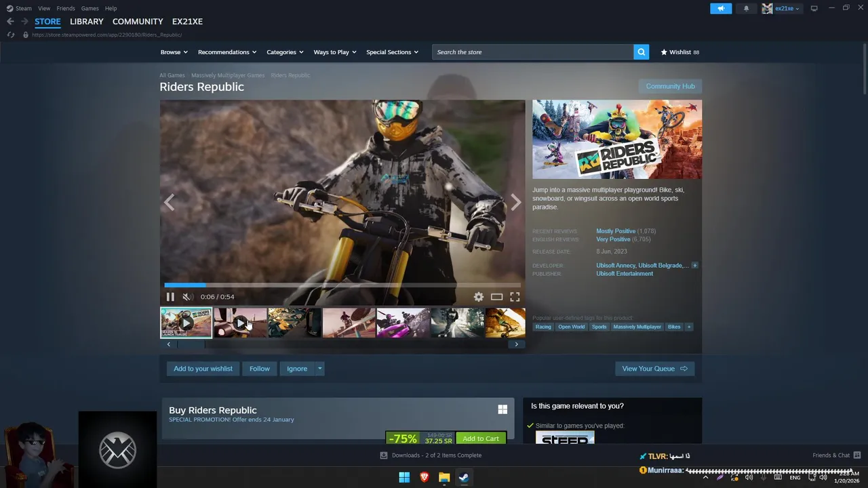Click the Downloads status icon

click(384, 455)
